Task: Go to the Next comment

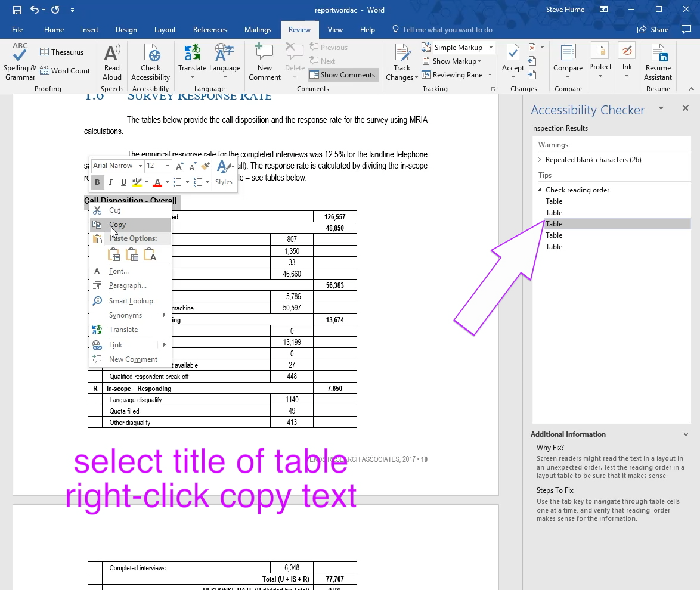Action: click(x=323, y=61)
